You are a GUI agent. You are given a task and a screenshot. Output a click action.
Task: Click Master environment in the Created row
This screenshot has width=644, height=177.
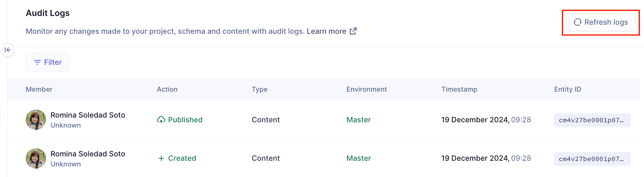pyautogui.click(x=359, y=158)
